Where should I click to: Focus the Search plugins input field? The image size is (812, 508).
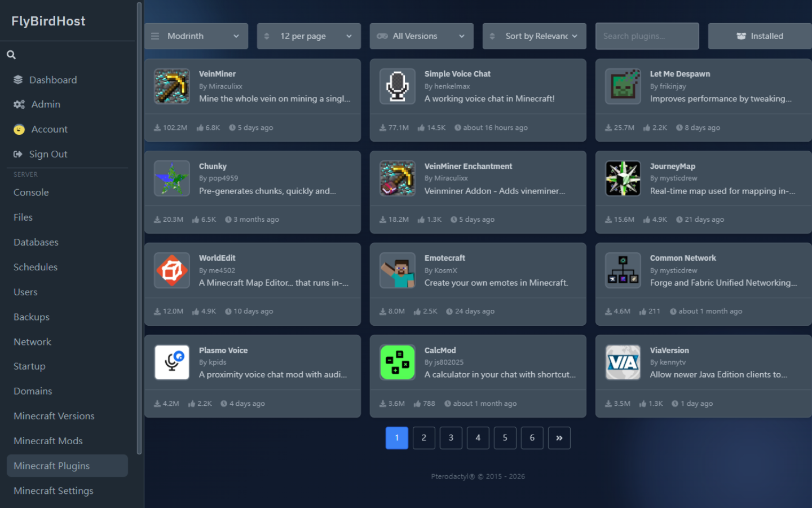647,36
